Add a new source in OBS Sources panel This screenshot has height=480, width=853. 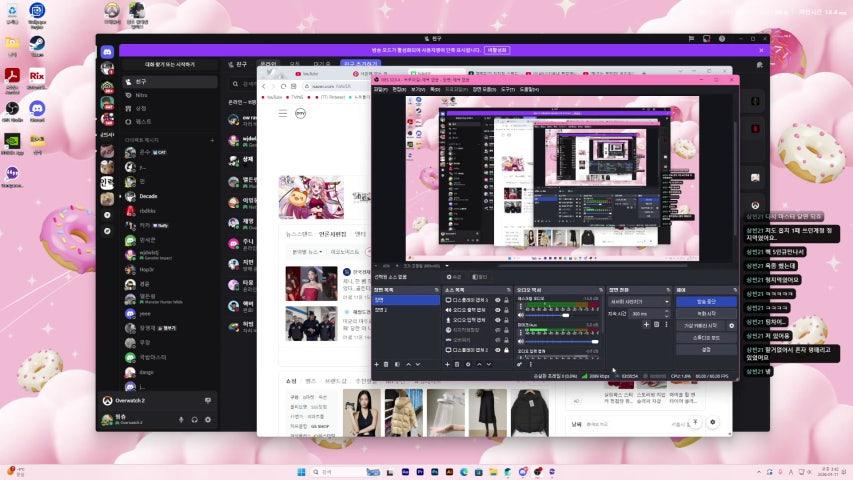(x=447, y=364)
